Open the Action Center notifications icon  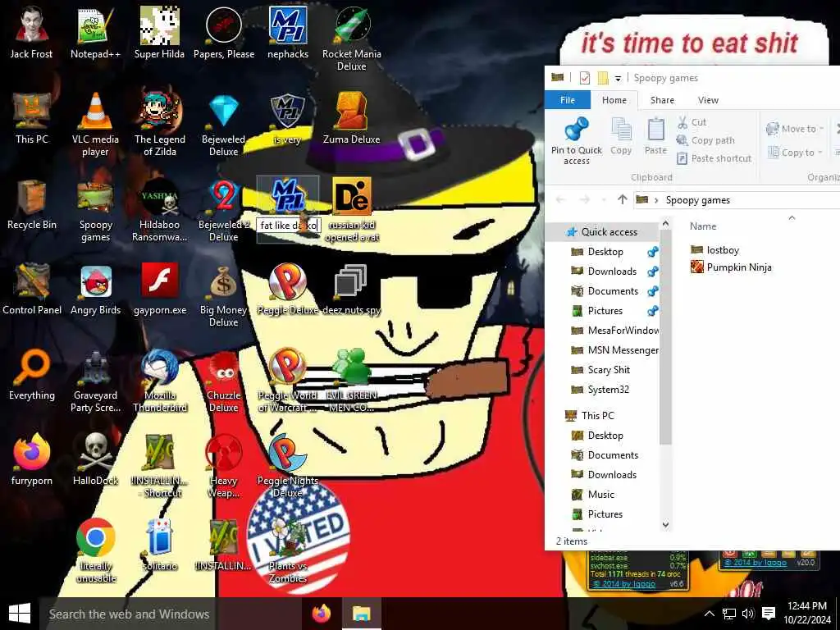click(x=769, y=614)
